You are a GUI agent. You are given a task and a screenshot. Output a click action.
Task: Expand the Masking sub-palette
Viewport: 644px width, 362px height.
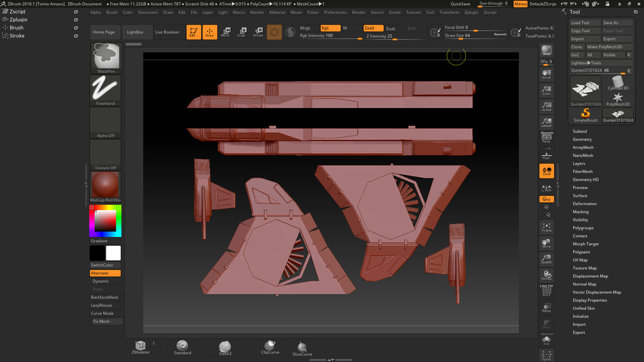click(x=580, y=212)
